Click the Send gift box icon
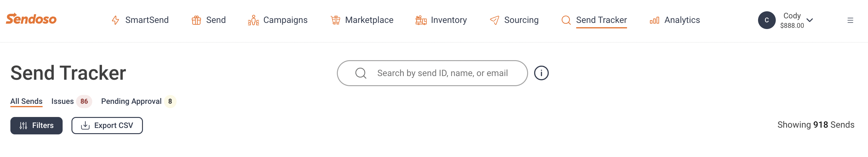The height and width of the screenshot is (157, 868). coord(196,20)
